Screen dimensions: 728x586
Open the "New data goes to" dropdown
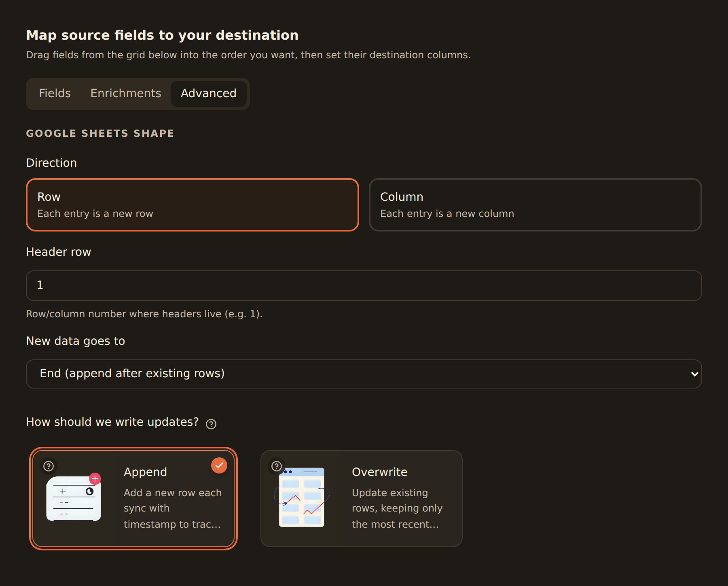(x=364, y=374)
